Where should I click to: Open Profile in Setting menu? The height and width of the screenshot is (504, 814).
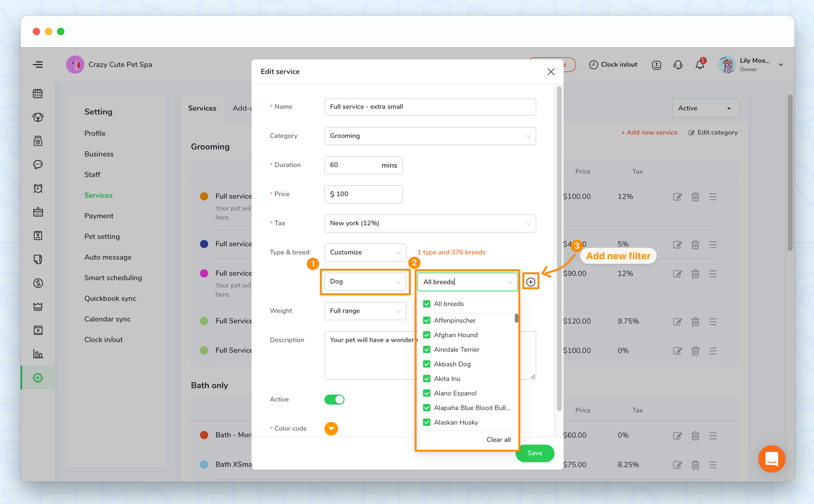(x=95, y=133)
